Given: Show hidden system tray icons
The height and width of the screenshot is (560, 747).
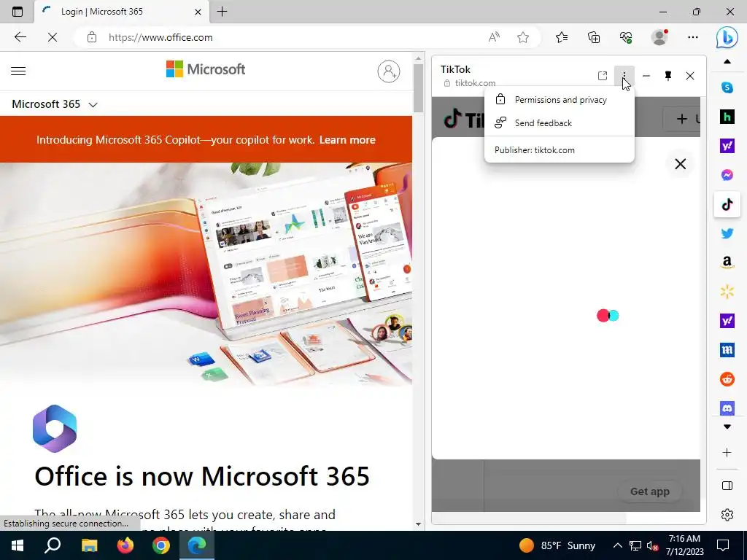Looking at the screenshot, I should click(617, 545).
